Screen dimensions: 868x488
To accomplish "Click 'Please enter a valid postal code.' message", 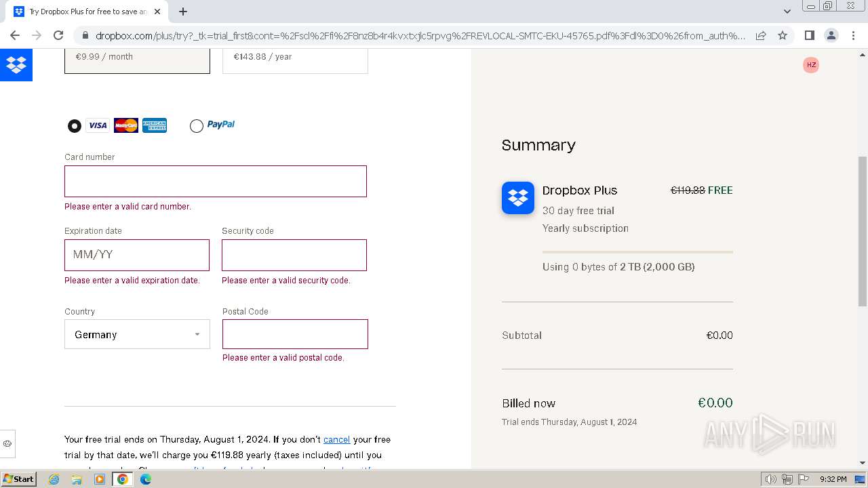I will click(283, 358).
